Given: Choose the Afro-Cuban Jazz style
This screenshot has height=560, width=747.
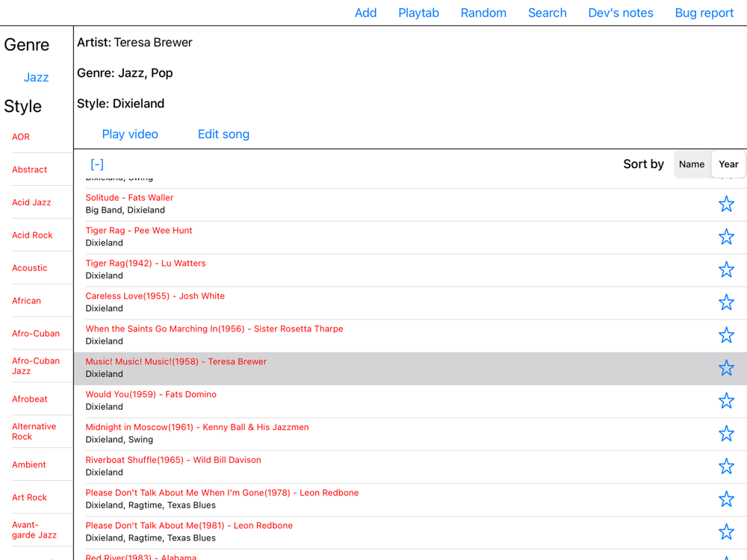Looking at the screenshot, I should (36, 366).
